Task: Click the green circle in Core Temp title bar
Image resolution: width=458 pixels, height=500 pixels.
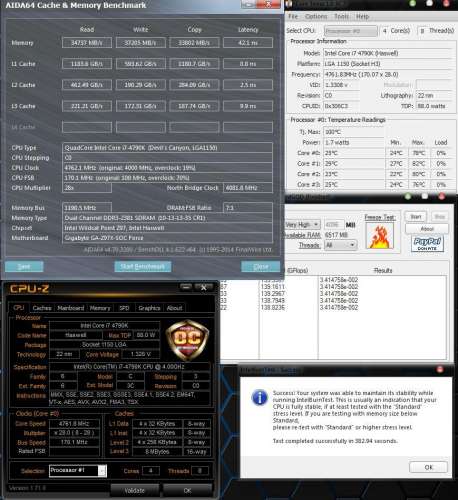Action: pos(413,4)
